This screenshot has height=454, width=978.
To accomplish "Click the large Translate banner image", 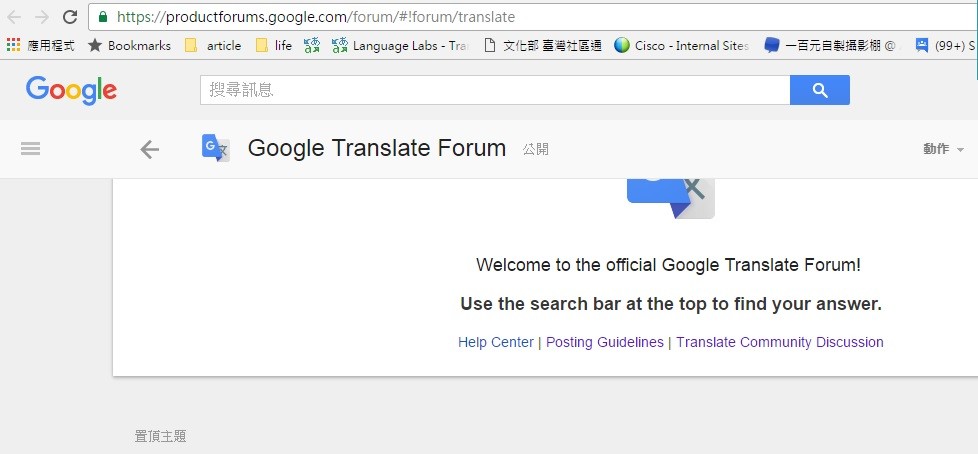I will pos(671,199).
